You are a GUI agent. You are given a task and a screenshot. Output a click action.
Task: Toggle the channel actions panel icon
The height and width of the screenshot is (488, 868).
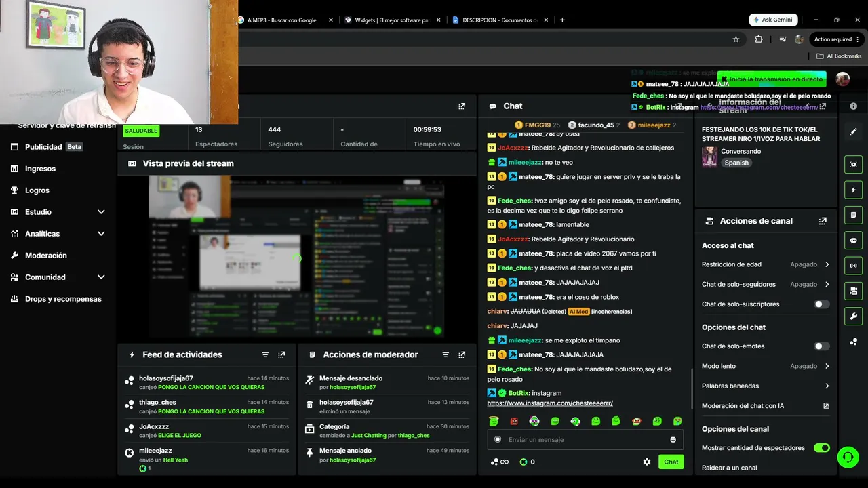click(x=853, y=291)
